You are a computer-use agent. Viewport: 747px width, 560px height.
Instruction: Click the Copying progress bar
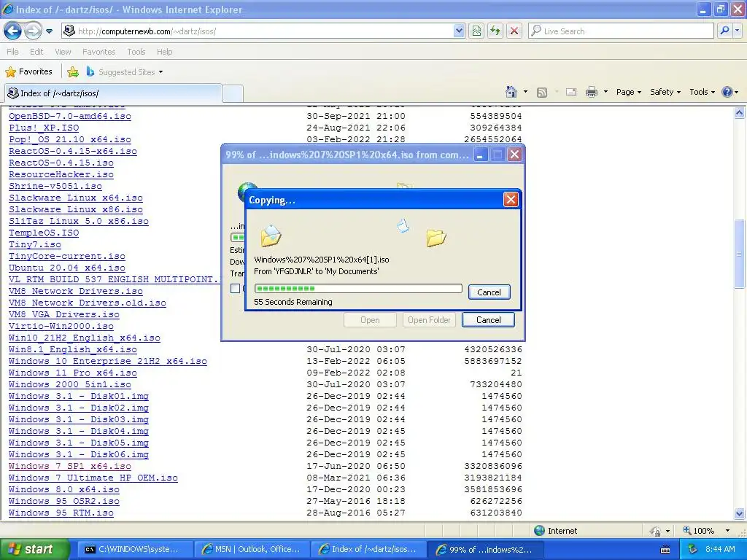(358, 288)
